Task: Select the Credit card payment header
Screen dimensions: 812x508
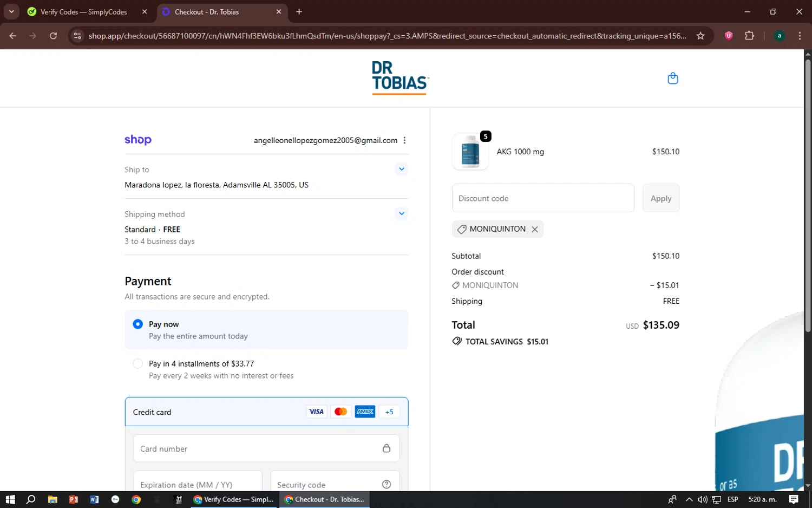Action: (266, 412)
